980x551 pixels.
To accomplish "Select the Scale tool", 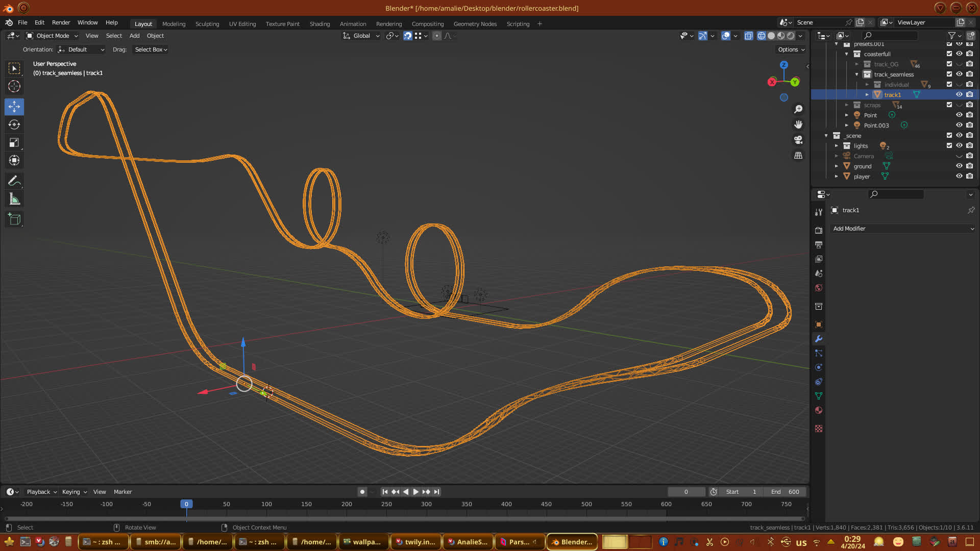I will [14, 143].
